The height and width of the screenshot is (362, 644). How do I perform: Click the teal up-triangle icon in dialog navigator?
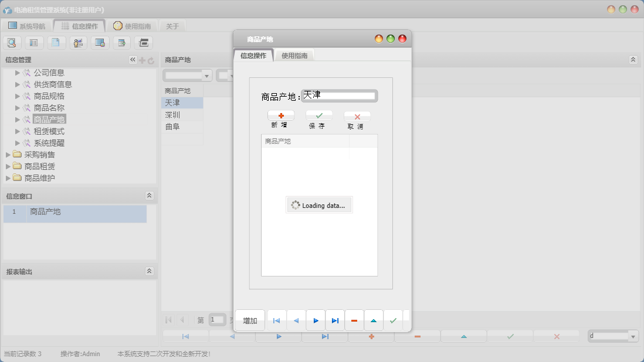pos(374,320)
